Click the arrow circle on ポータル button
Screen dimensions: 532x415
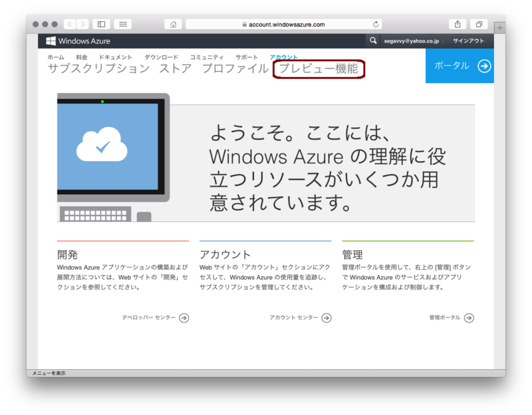484,66
